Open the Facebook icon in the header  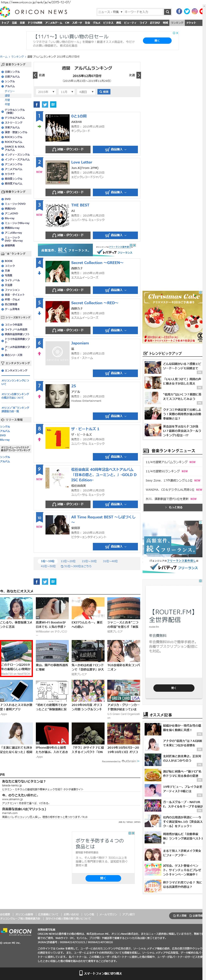point(179,12)
